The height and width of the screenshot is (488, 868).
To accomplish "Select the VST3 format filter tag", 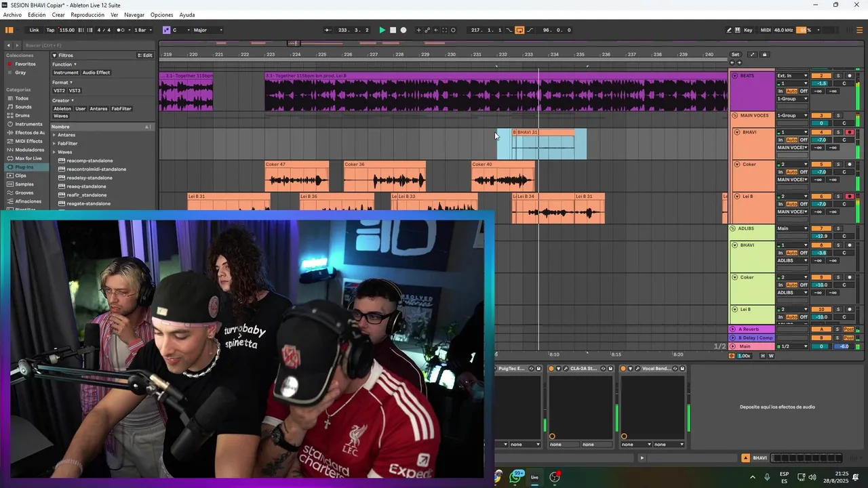I will click(x=75, y=90).
